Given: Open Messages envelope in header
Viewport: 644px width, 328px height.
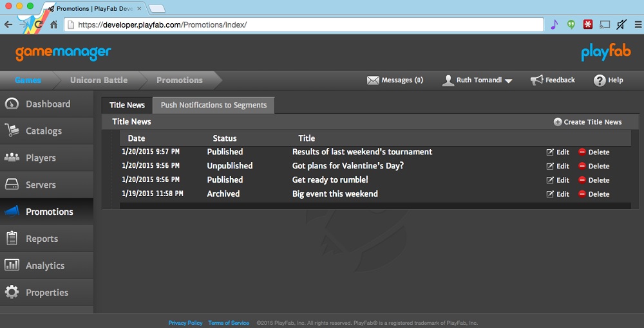Looking at the screenshot, I should coord(395,80).
